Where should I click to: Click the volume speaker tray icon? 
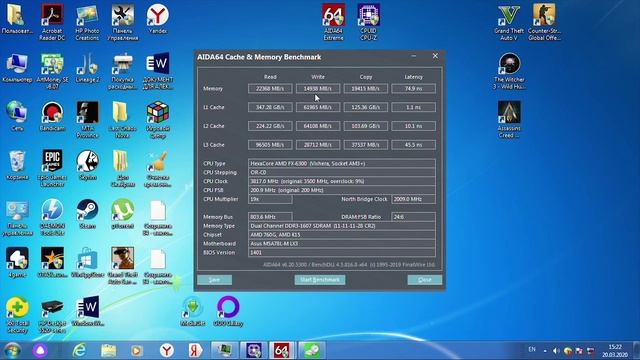coord(556,351)
